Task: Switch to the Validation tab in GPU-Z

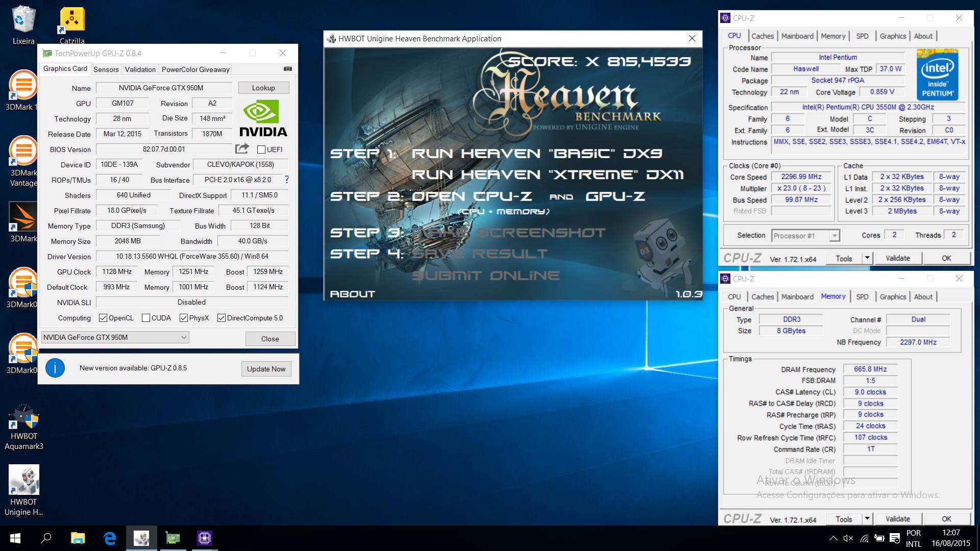Action: [x=140, y=69]
